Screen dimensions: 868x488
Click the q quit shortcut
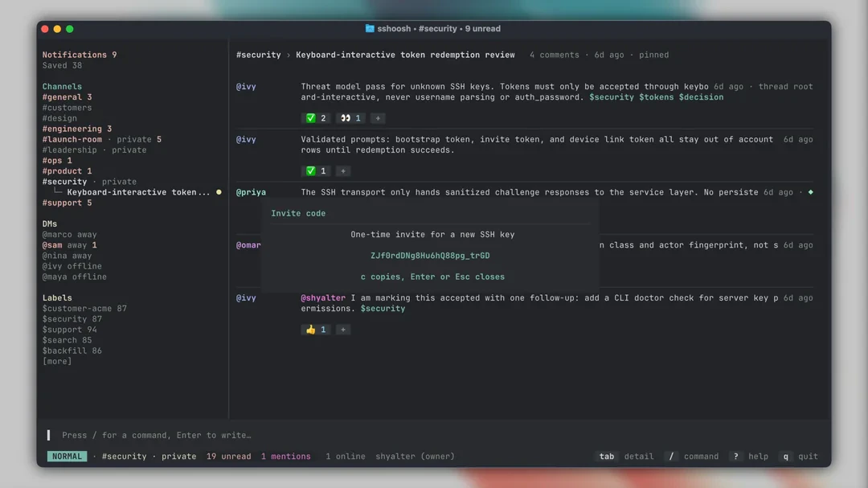click(798, 457)
